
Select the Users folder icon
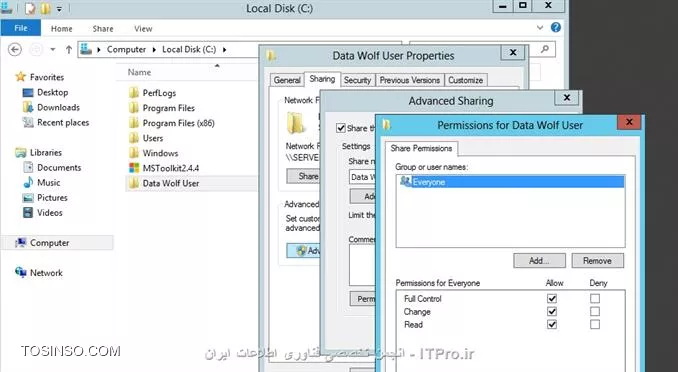134,138
